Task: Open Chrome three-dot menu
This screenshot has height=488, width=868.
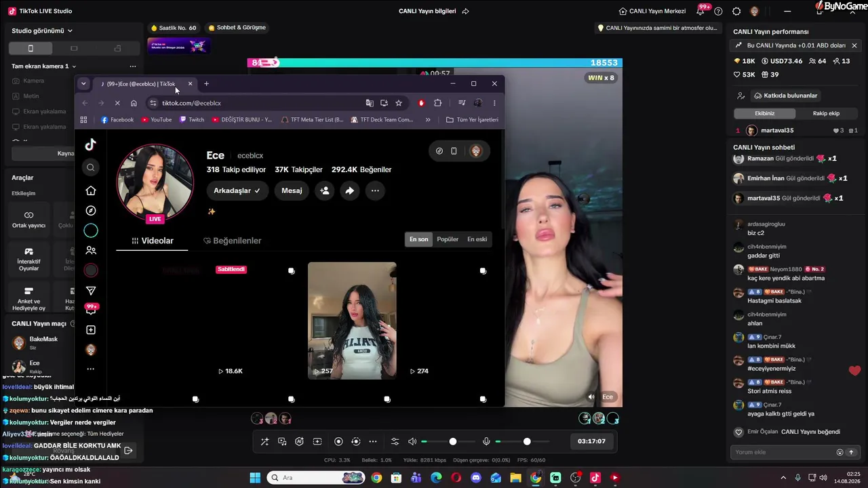Action: 494,103
